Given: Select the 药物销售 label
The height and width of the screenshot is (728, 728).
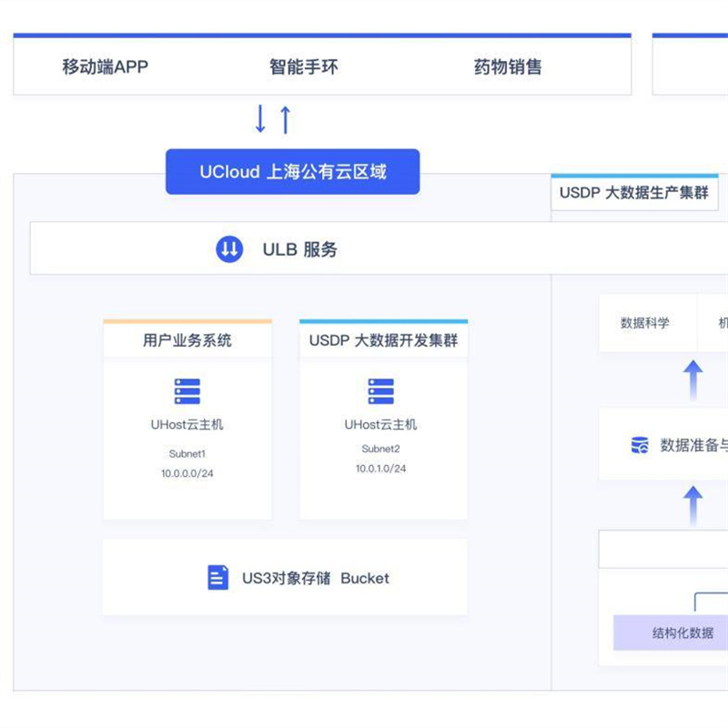Looking at the screenshot, I should click(x=508, y=66).
